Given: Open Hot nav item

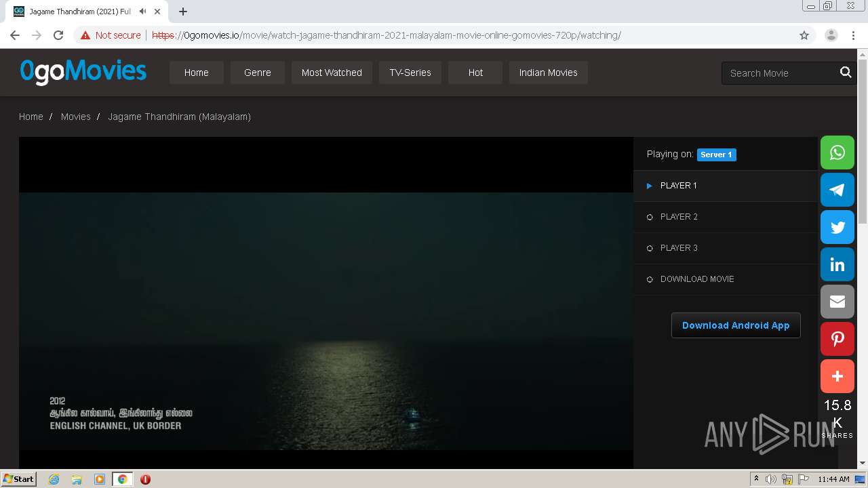Looking at the screenshot, I should pos(475,73).
